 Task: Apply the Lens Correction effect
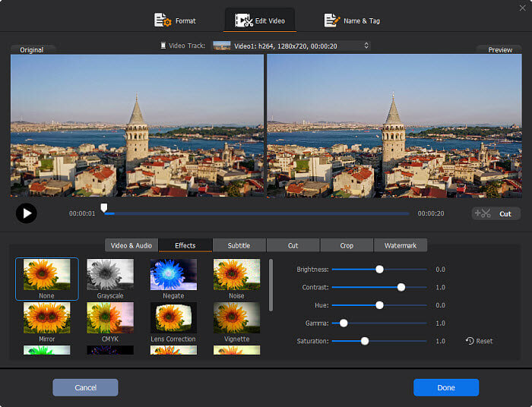tap(173, 322)
